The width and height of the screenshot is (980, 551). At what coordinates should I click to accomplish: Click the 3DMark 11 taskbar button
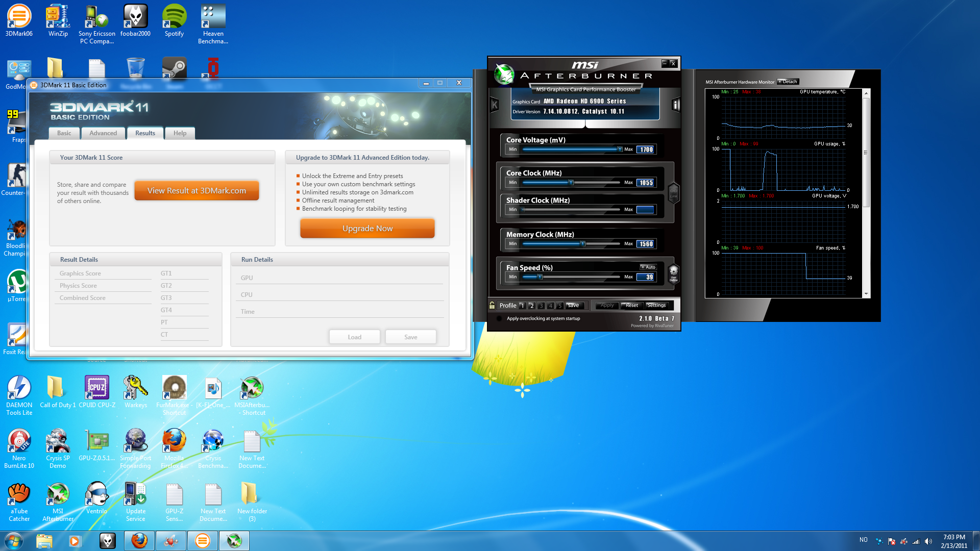202,541
